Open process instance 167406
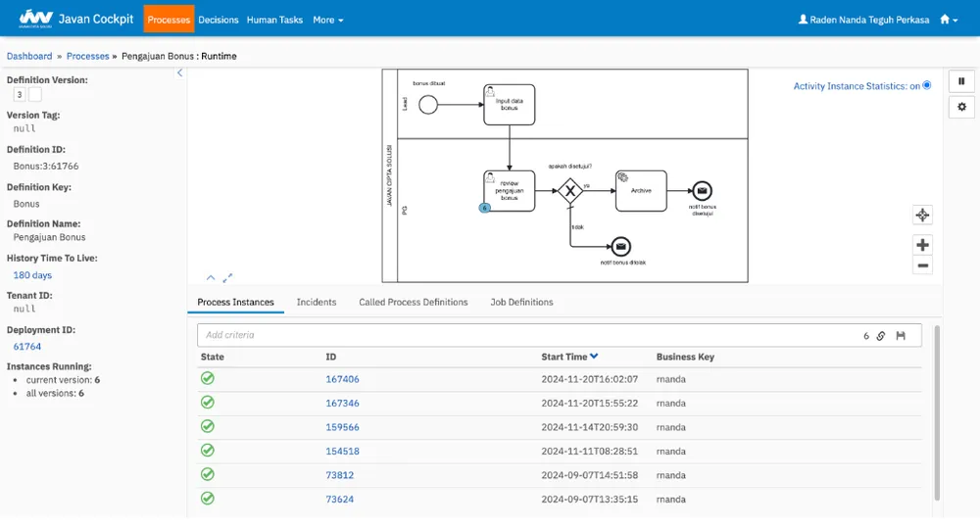The image size is (980, 529). click(342, 379)
